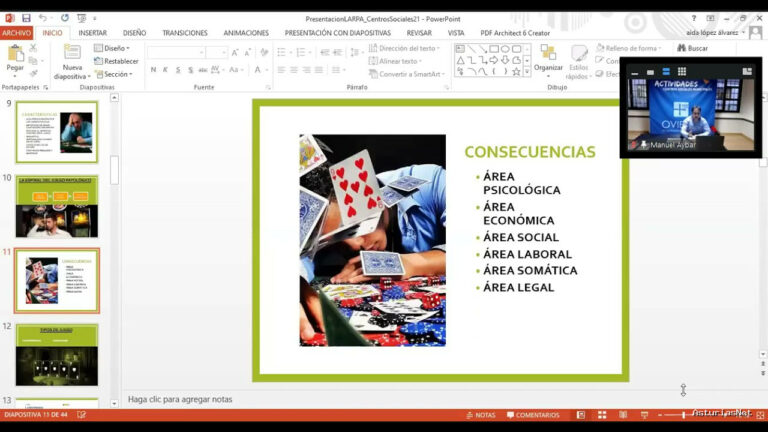Center the text alignment

[294, 70]
